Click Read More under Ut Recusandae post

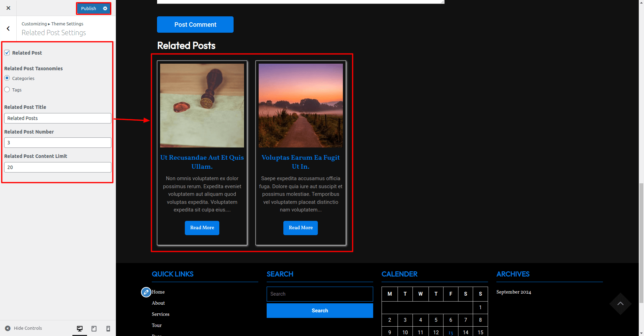coord(202,228)
